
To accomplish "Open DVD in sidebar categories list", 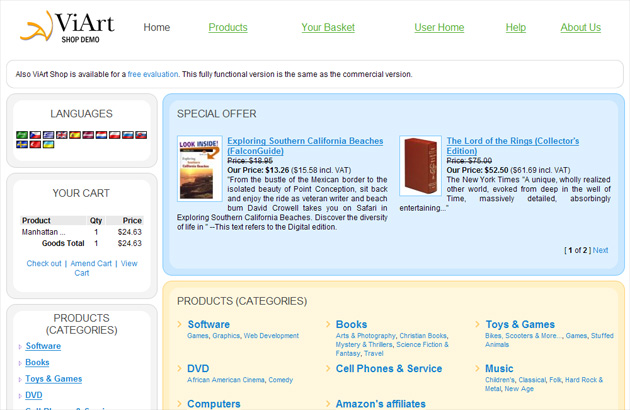I will (x=34, y=396).
